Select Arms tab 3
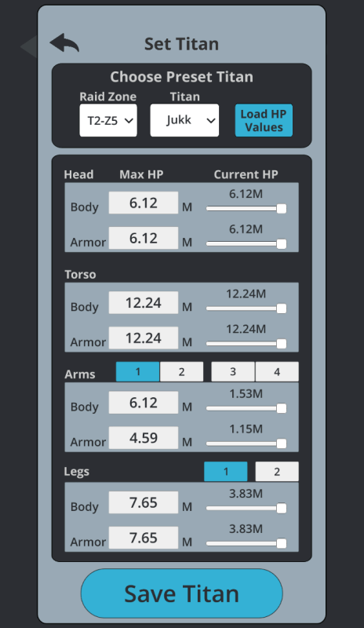364x628 pixels. tap(233, 371)
